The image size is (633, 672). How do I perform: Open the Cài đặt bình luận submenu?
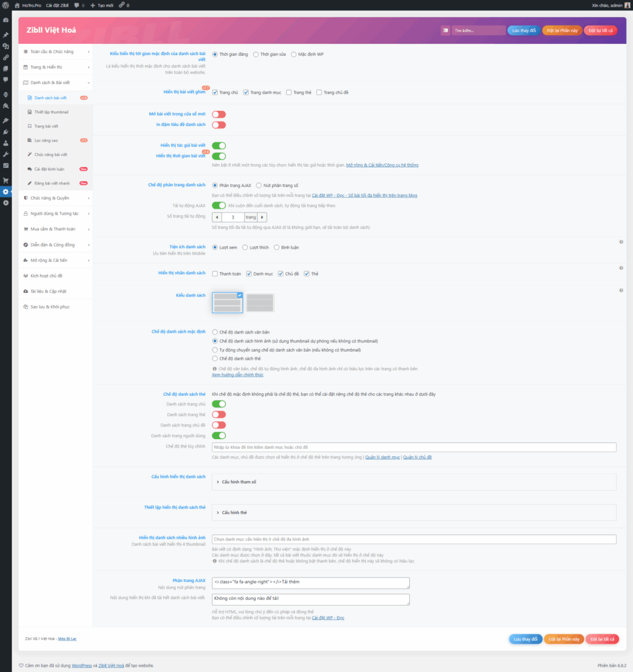coord(56,169)
